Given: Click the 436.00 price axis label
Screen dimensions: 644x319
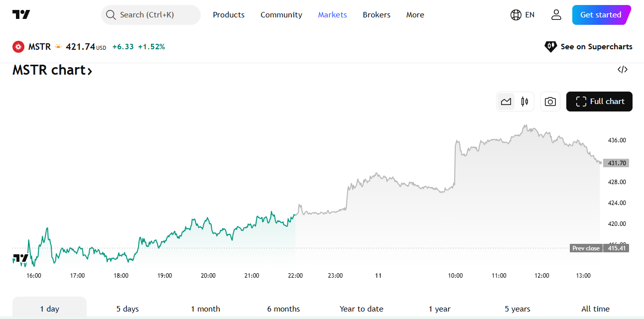Looking at the screenshot, I should pos(617,140).
